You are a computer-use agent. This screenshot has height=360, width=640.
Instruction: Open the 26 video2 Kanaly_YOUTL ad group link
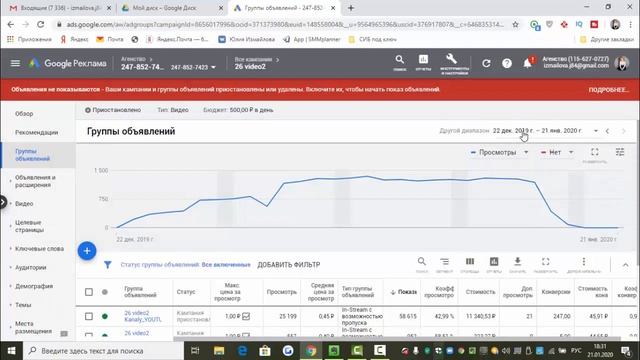143,316
